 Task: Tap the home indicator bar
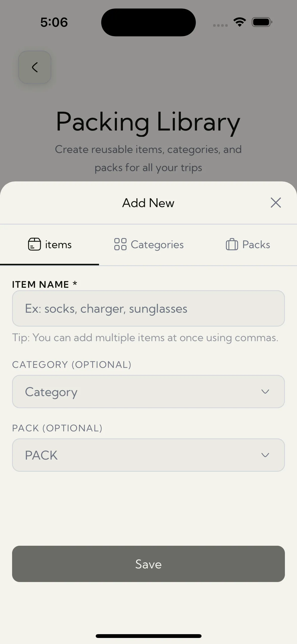pos(148,636)
